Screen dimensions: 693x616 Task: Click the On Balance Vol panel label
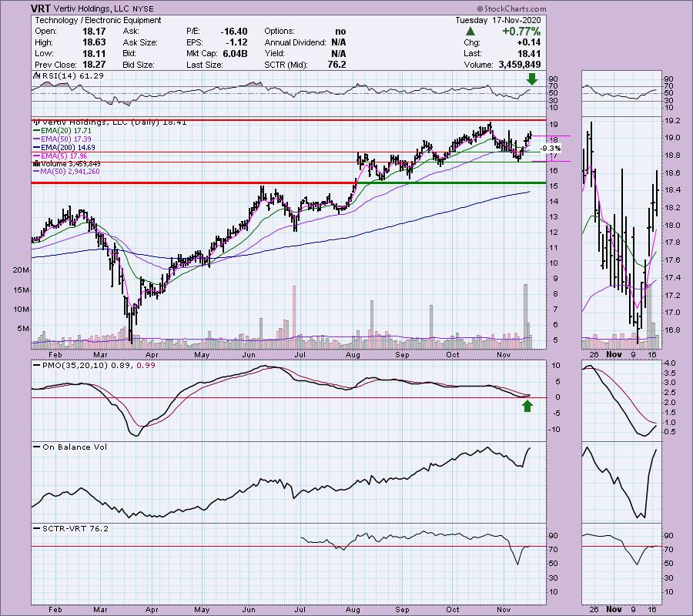click(x=74, y=447)
